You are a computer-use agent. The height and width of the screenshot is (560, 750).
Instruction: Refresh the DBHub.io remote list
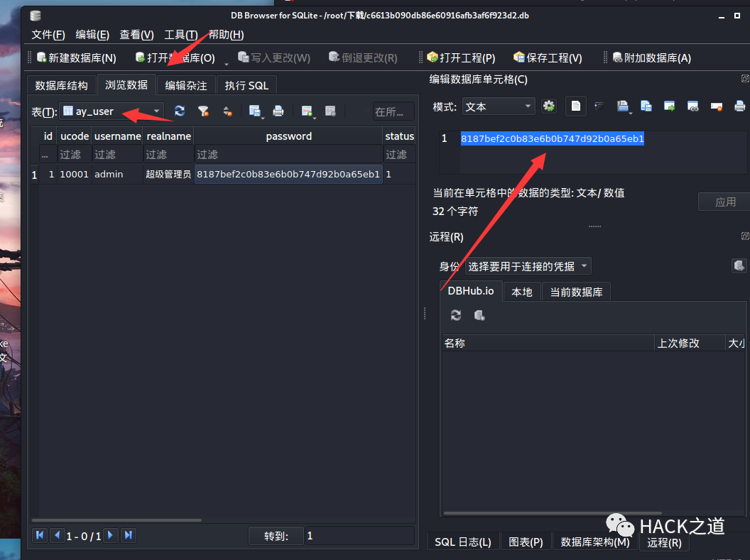(x=456, y=315)
